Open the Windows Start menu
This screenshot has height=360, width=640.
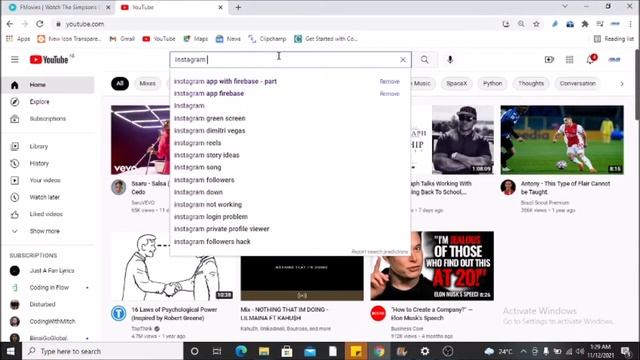(x=11, y=351)
